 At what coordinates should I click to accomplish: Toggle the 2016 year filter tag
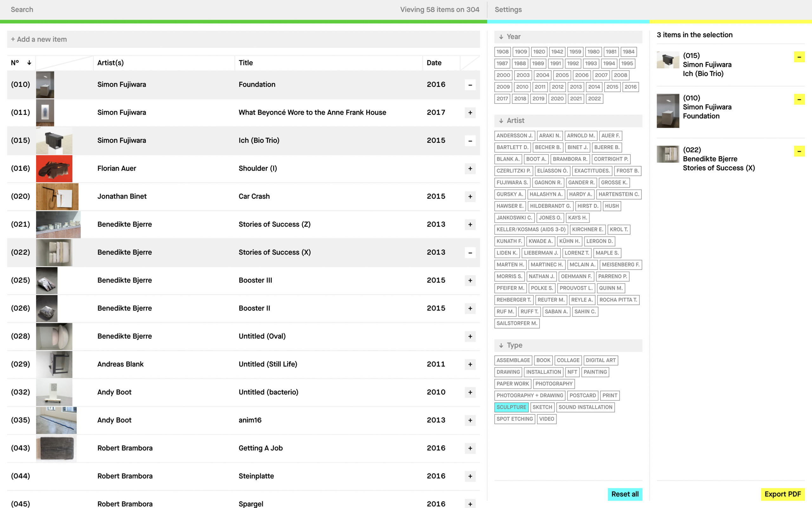pos(630,87)
